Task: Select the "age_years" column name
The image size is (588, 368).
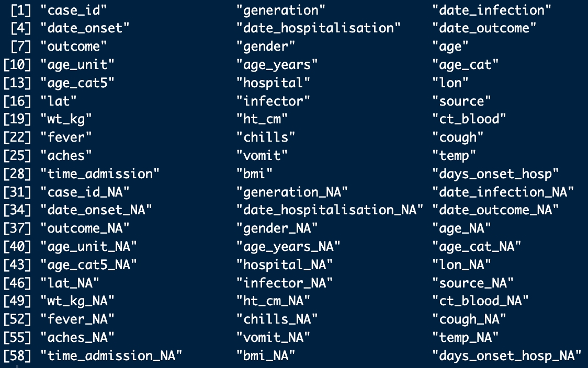Action: point(277,65)
